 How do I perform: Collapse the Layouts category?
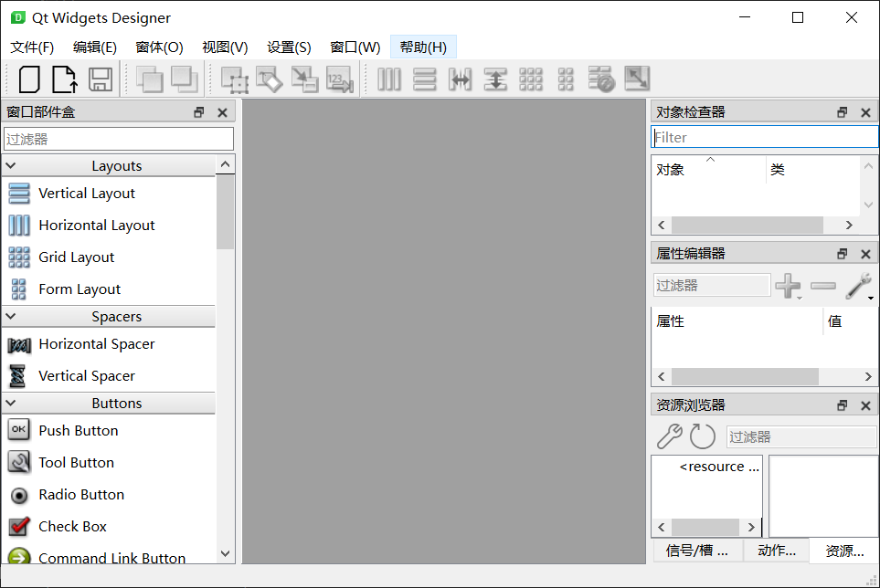click(x=11, y=166)
